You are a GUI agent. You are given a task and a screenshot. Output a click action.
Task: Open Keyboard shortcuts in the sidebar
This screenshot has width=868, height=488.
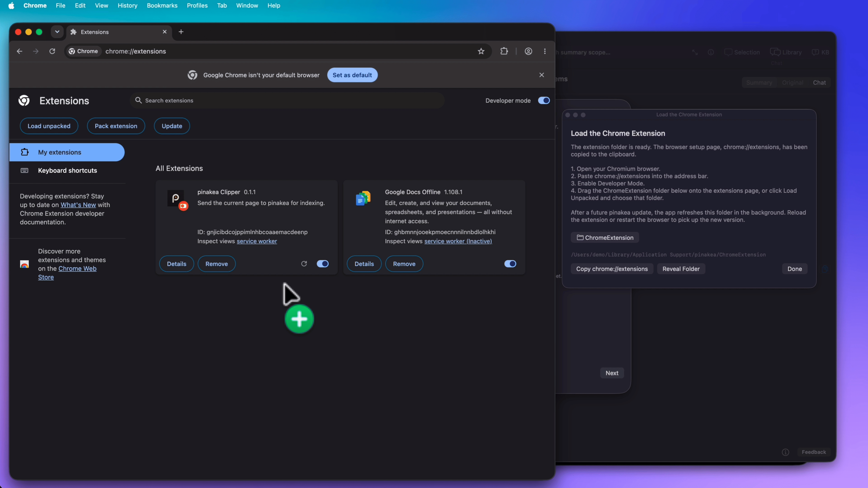click(x=67, y=170)
